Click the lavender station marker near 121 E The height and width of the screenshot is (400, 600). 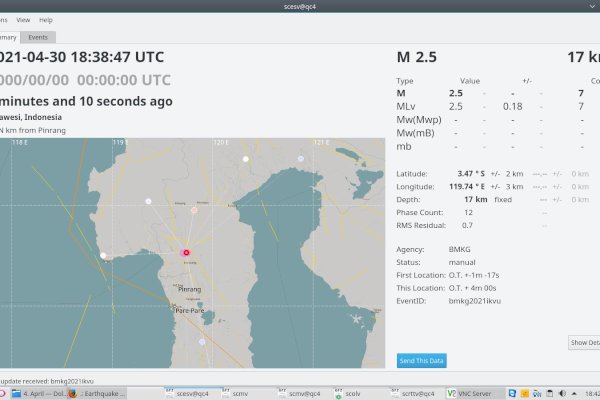(x=301, y=158)
